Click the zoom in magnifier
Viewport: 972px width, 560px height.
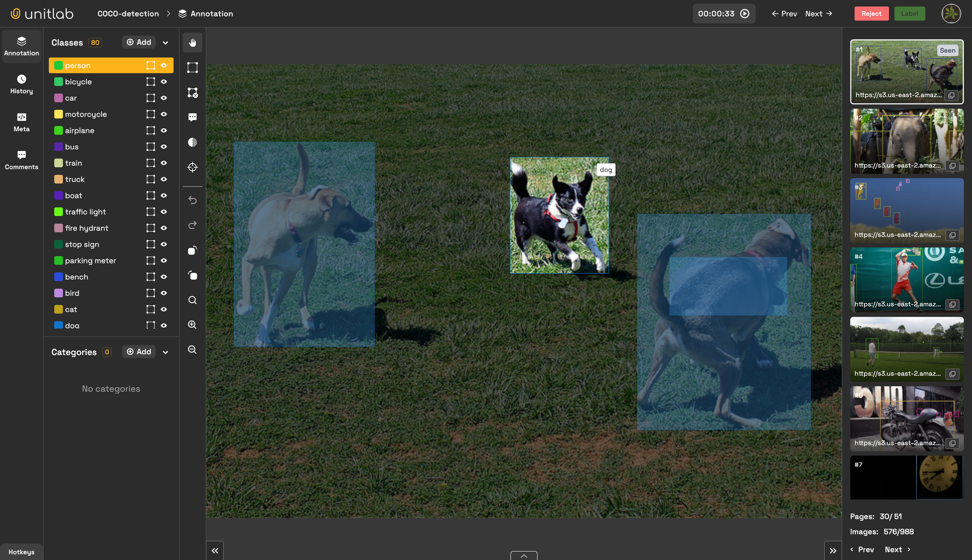pos(192,325)
